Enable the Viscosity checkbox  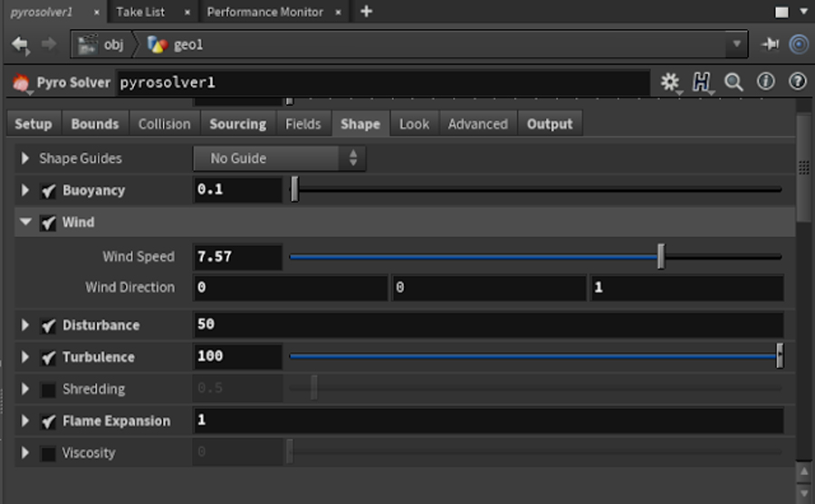coord(49,453)
